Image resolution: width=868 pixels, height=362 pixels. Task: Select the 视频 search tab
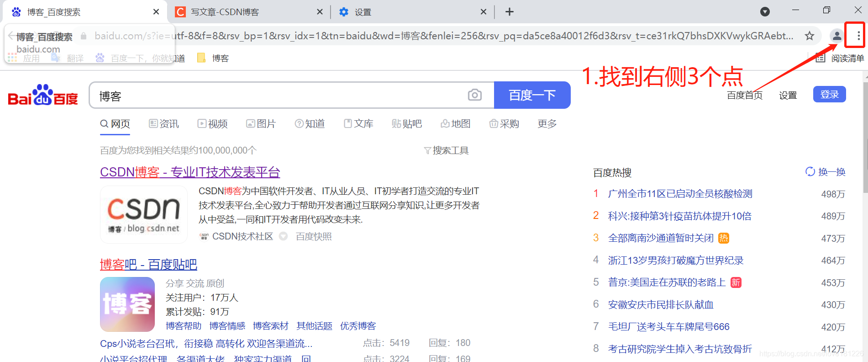213,124
